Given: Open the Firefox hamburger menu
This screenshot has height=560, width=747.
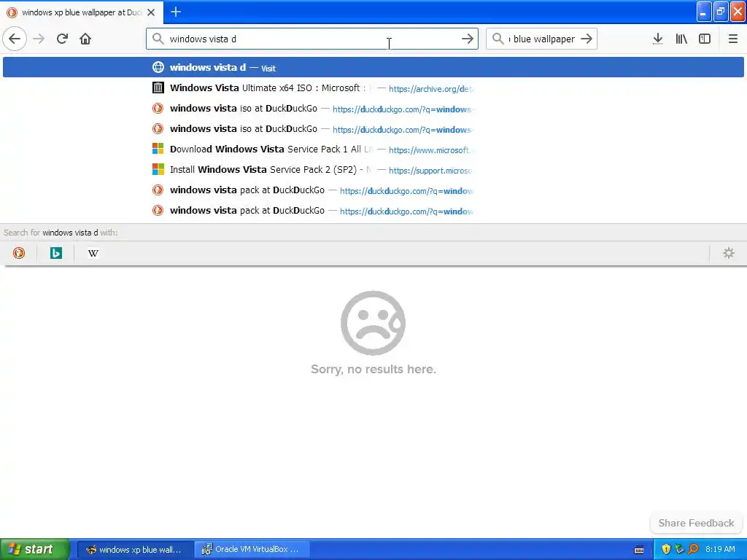Looking at the screenshot, I should click(732, 39).
